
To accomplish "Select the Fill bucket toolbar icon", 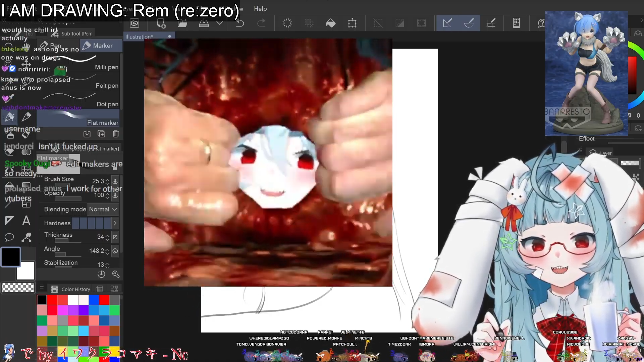I will tap(331, 23).
